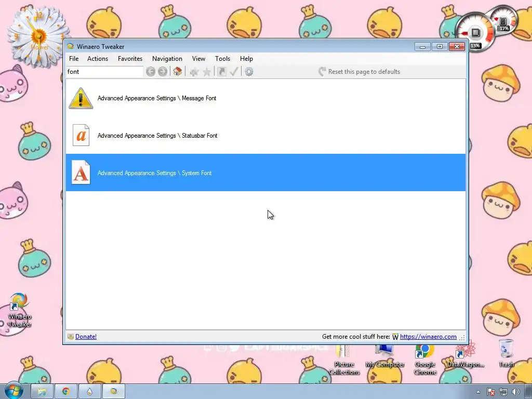Click the System Font letter 'A' icon
The image size is (532, 399).
(x=81, y=172)
